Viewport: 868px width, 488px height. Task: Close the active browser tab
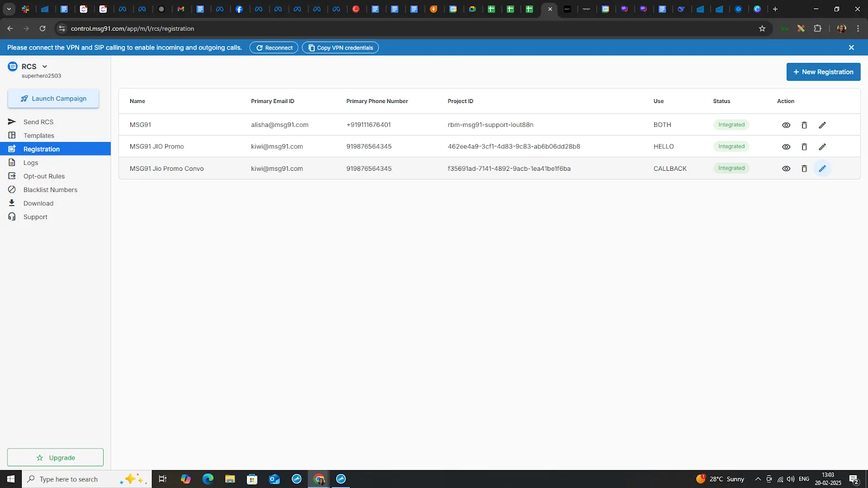tap(550, 9)
